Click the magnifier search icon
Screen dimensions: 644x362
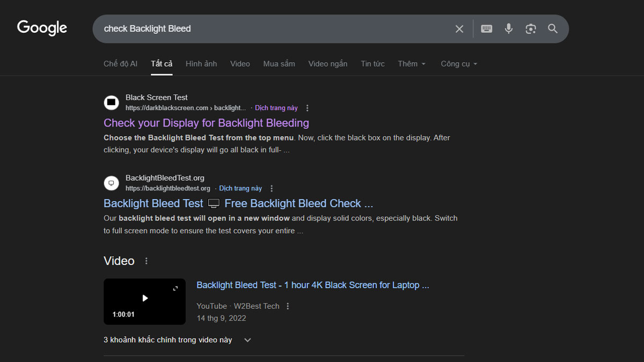[x=553, y=29]
